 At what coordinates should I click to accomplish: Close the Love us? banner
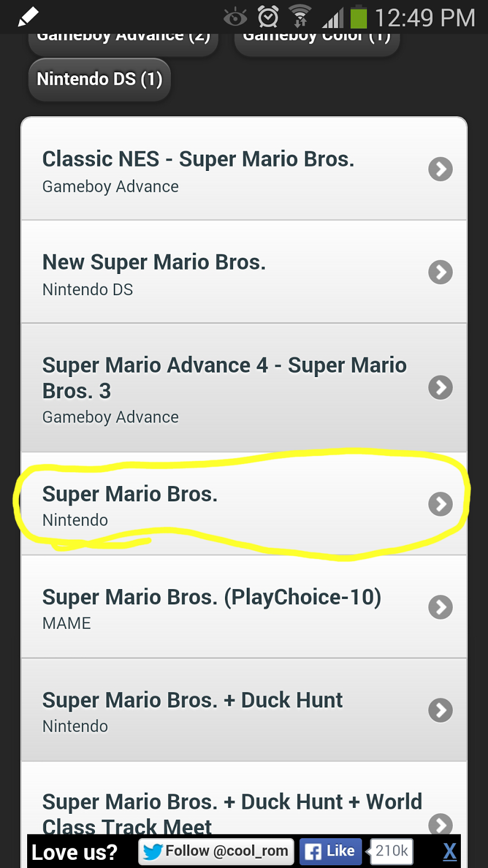(450, 852)
